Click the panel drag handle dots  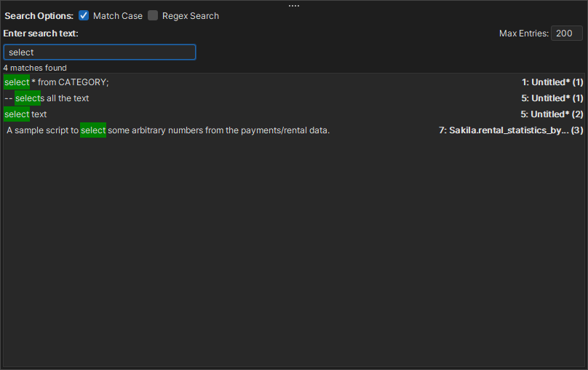(x=294, y=5)
